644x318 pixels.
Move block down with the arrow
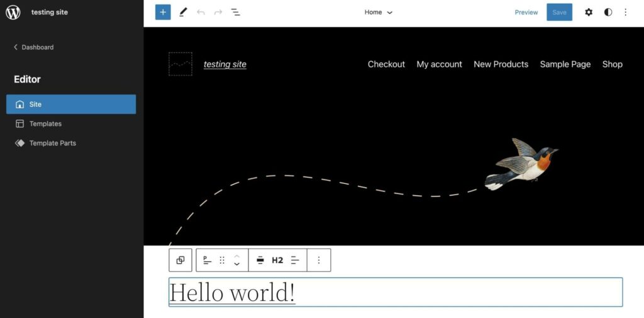(x=236, y=264)
